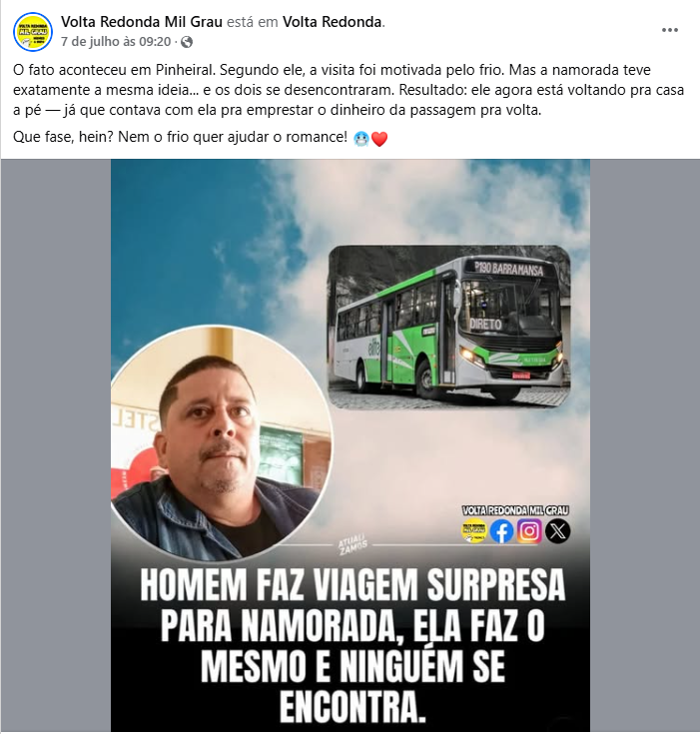The width and height of the screenshot is (700, 734).
Task: Open the green bus photo
Action: (449, 327)
